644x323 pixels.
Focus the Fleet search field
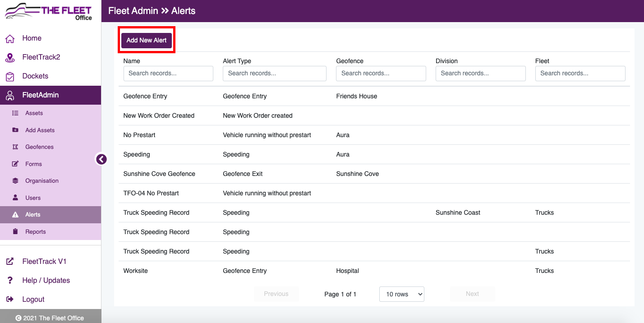pos(580,74)
